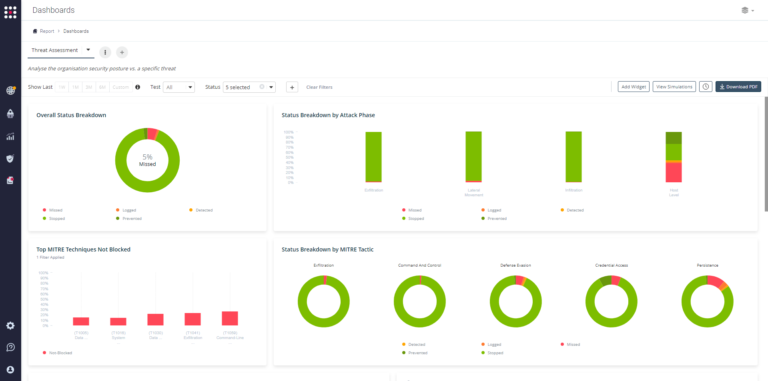768x381 pixels.
Task: Open the help chat sidebar icon
Action: [10, 347]
